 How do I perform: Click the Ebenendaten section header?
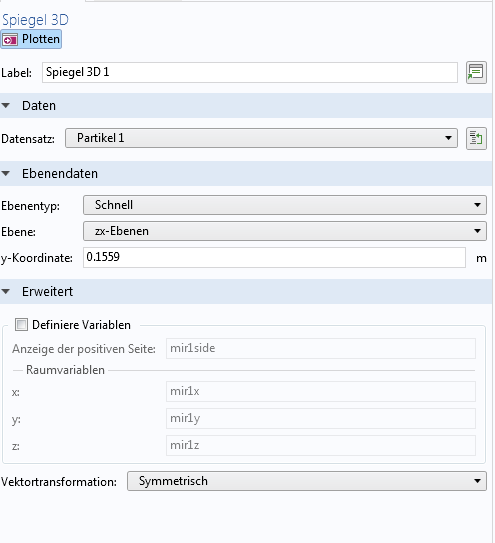coord(246,173)
